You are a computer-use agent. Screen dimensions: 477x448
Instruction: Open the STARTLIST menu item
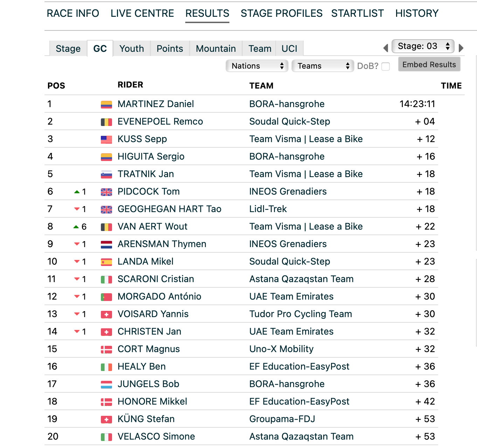point(357,13)
